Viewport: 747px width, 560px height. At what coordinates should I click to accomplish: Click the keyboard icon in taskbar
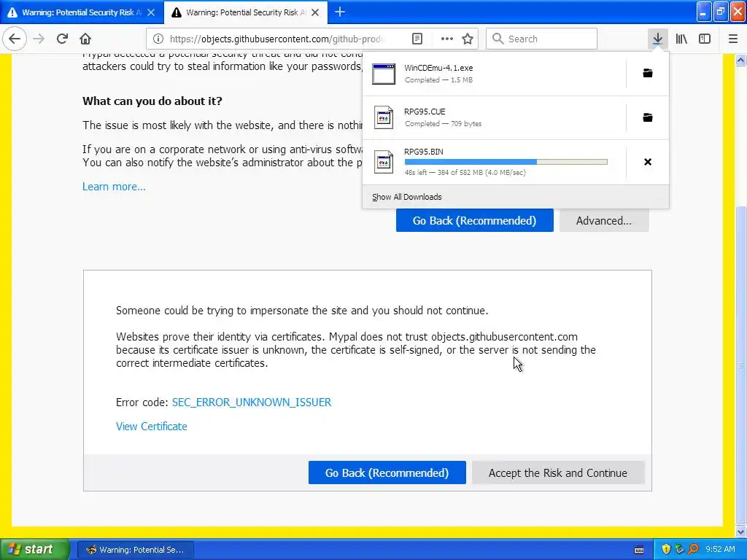pos(639,550)
